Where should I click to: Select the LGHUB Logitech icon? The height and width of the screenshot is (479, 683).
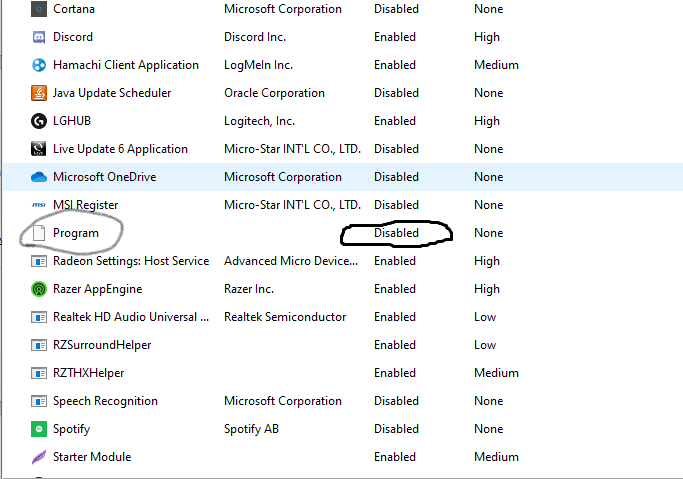point(39,121)
